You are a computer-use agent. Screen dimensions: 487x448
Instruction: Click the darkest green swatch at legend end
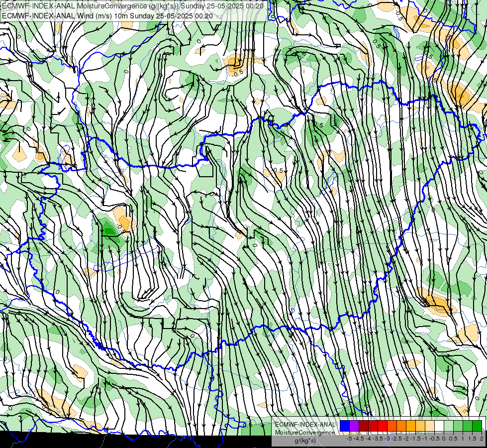pos(477,426)
